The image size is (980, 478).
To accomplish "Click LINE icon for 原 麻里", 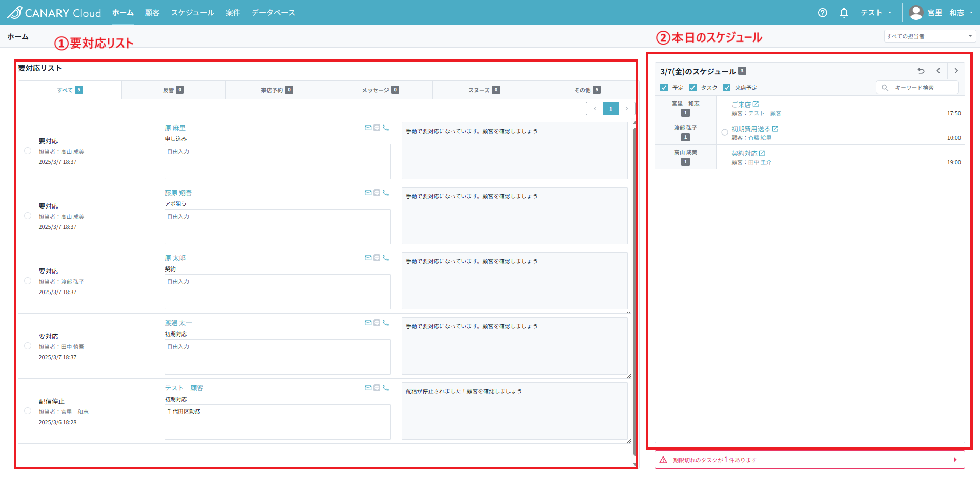I will pyautogui.click(x=377, y=128).
